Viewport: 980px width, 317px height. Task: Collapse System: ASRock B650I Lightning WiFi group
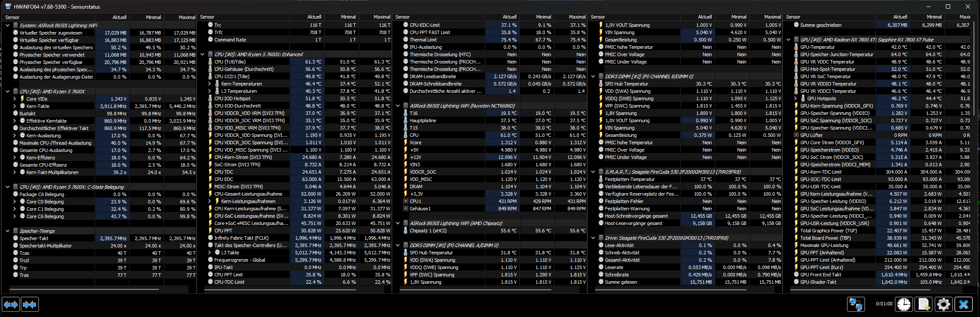[7, 25]
